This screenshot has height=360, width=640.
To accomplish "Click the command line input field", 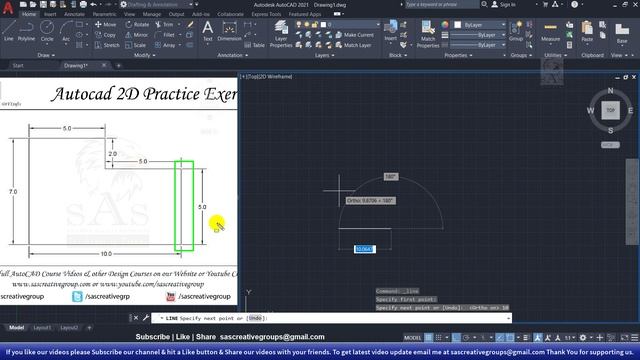I will coord(331,318).
